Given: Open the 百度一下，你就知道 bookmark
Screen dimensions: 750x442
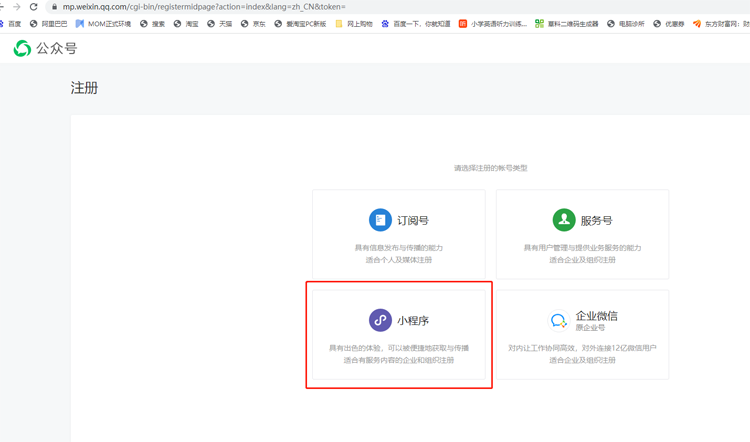Looking at the screenshot, I should pos(416,24).
